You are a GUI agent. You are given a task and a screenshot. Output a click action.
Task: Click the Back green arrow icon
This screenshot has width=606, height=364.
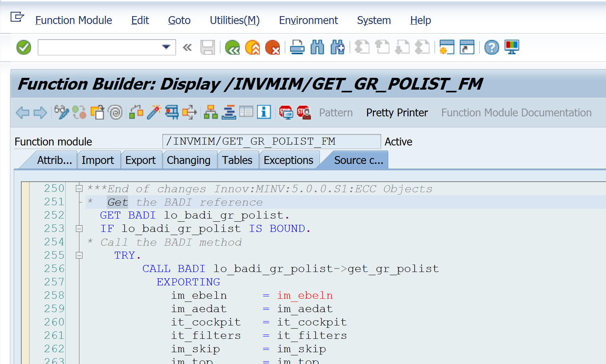point(232,48)
